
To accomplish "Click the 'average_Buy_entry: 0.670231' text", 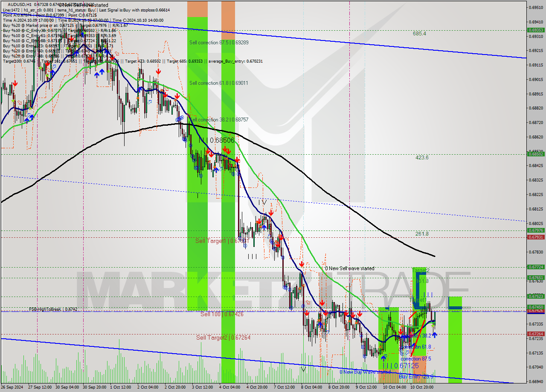I will click(236, 61).
